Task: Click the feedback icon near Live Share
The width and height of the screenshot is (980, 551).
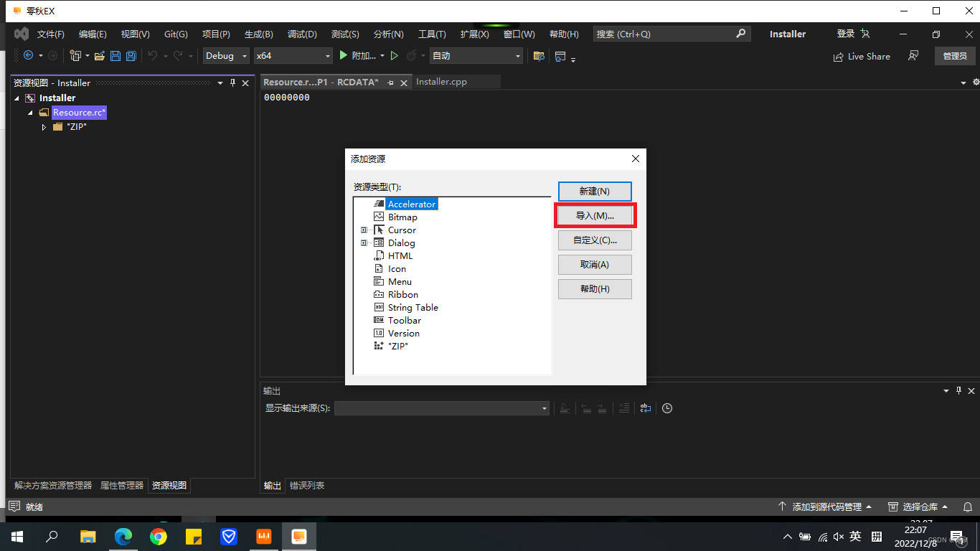Action: pyautogui.click(x=913, y=56)
